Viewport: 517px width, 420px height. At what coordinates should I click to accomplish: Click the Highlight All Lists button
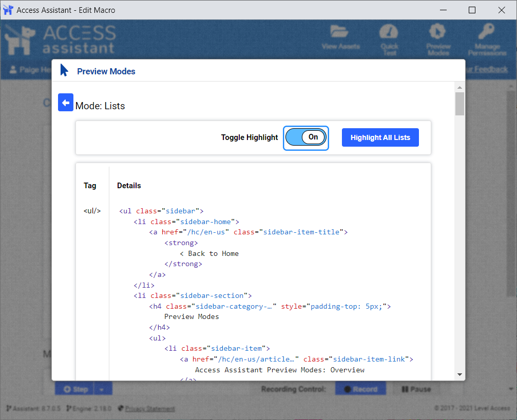tap(380, 137)
